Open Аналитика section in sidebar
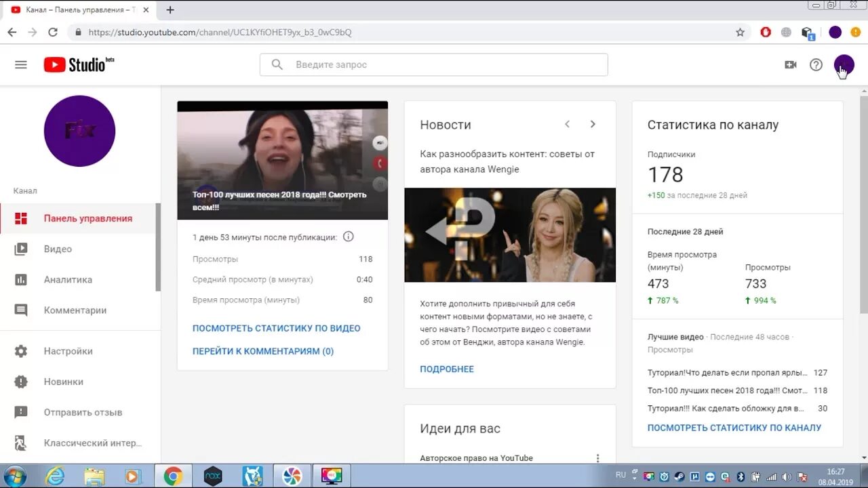The width and height of the screenshot is (868, 488). tap(78, 279)
